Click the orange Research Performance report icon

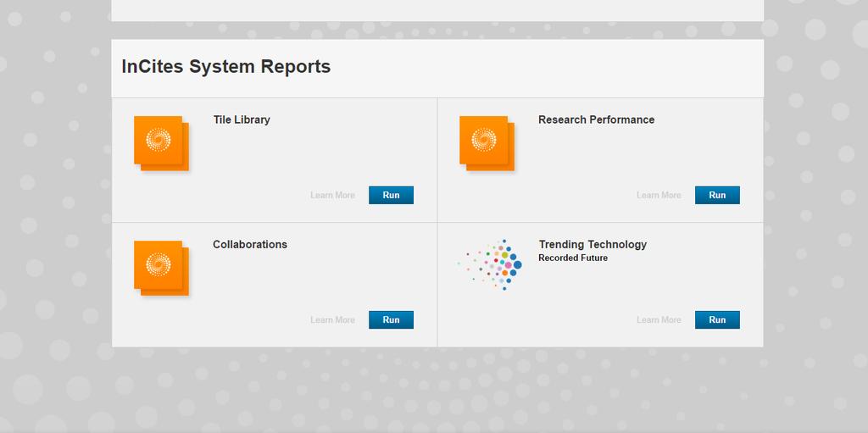coord(487,143)
